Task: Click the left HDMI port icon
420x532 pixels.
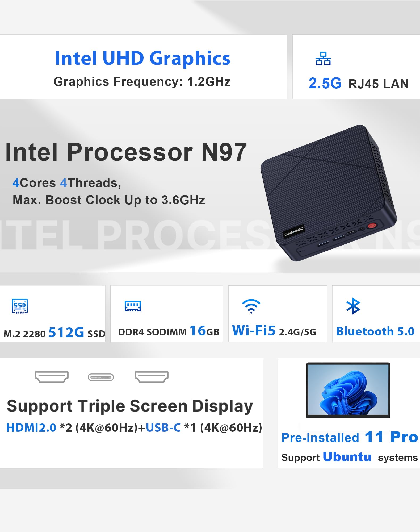Action: tap(52, 377)
